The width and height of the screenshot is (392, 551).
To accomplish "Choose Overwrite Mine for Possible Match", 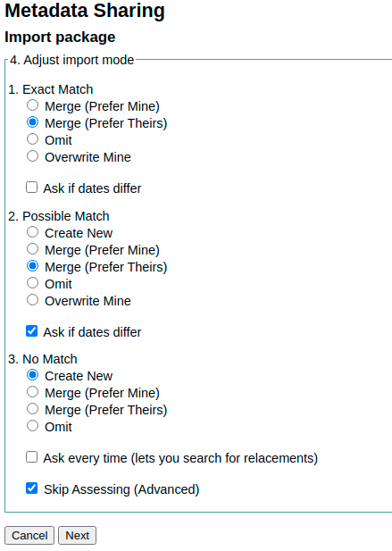I will click(x=32, y=300).
